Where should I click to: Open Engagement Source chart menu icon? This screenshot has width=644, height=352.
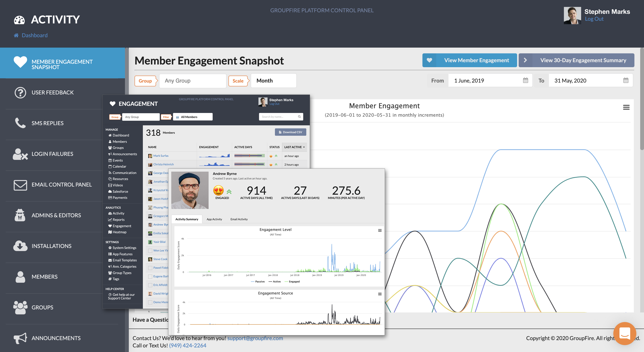(x=380, y=294)
